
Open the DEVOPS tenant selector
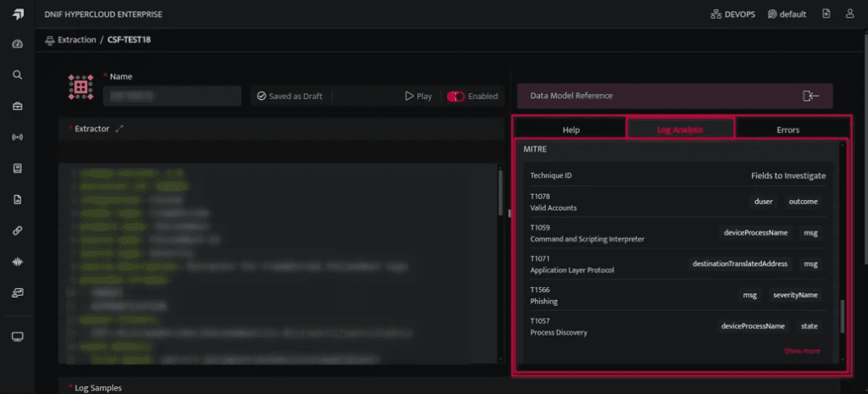(x=733, y=14)
